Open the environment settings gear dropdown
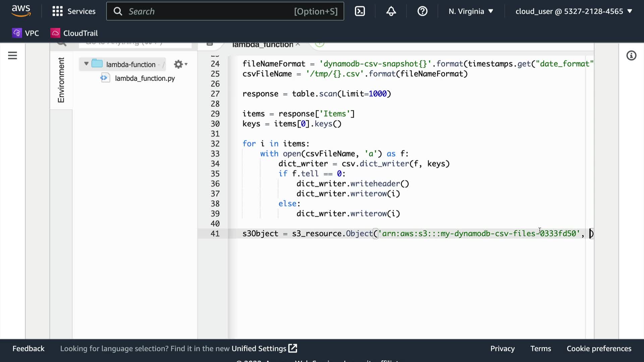Viewport: 644px width, 362px height. pyautogui.click(x=180, y=64)
